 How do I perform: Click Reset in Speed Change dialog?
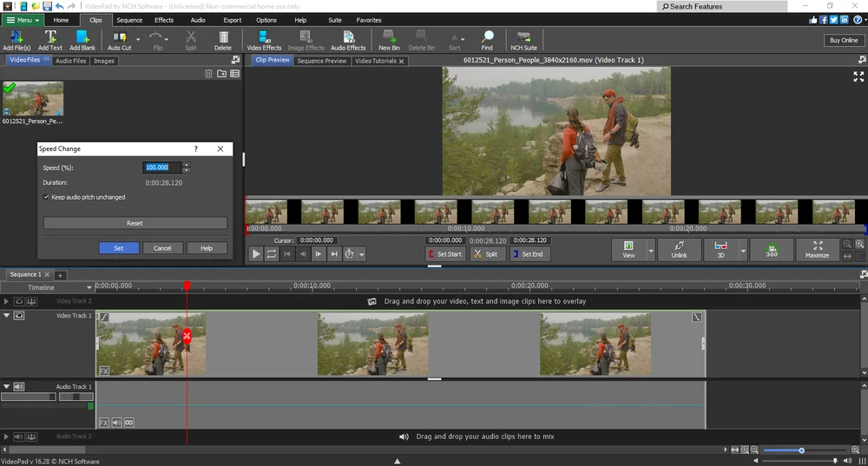[x=135, y=223]
